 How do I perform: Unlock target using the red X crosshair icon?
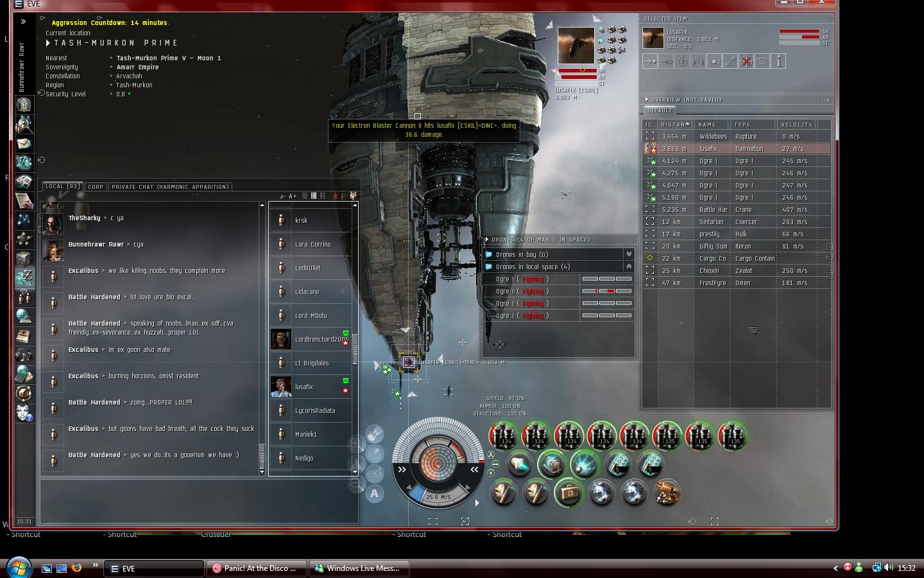[x=746, y=61]
